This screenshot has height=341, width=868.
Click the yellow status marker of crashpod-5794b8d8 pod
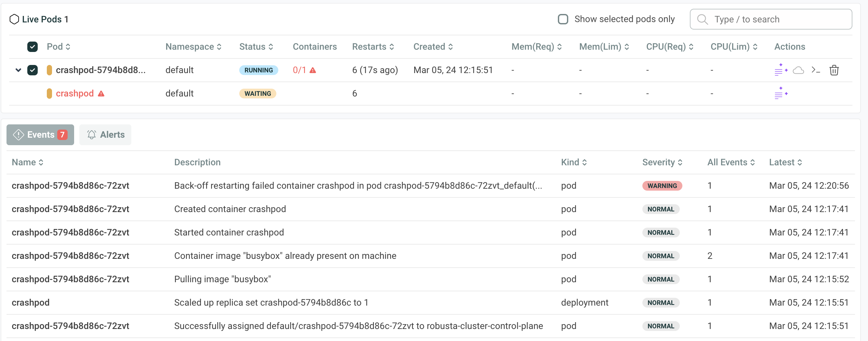[x=49, y=70]
